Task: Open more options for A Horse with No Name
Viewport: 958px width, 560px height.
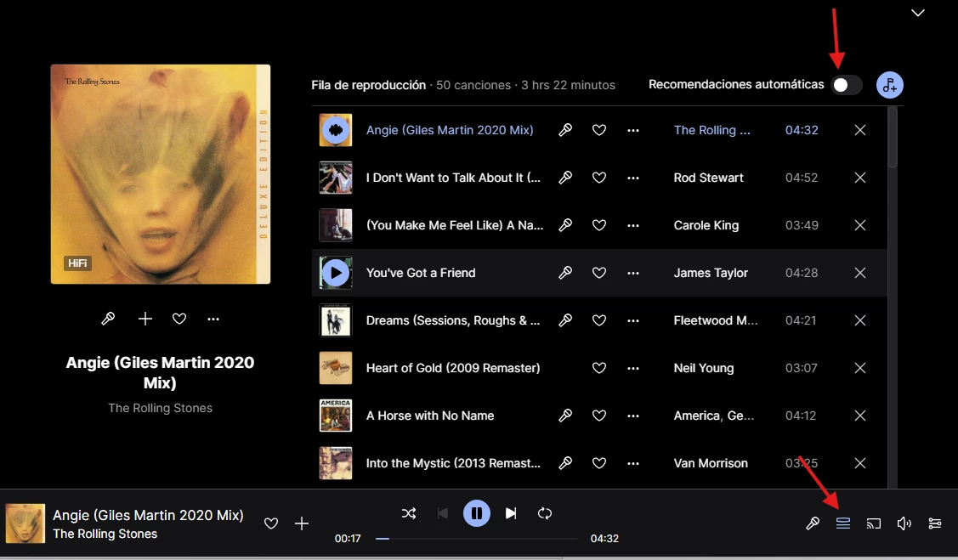Action: coord(633,416)
